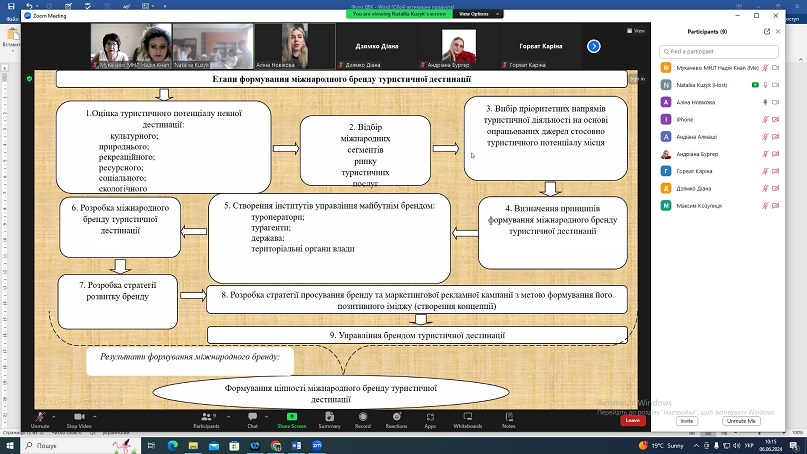Click the Share Screen icon
Viewport: 807px width, 454px height.
tap(292, 416)
